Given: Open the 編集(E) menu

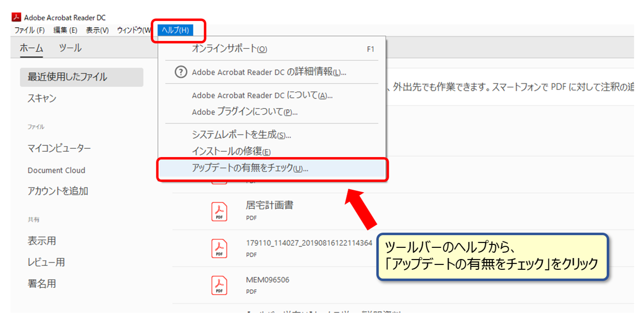Looking at the screenshot, I should (65, 30).
